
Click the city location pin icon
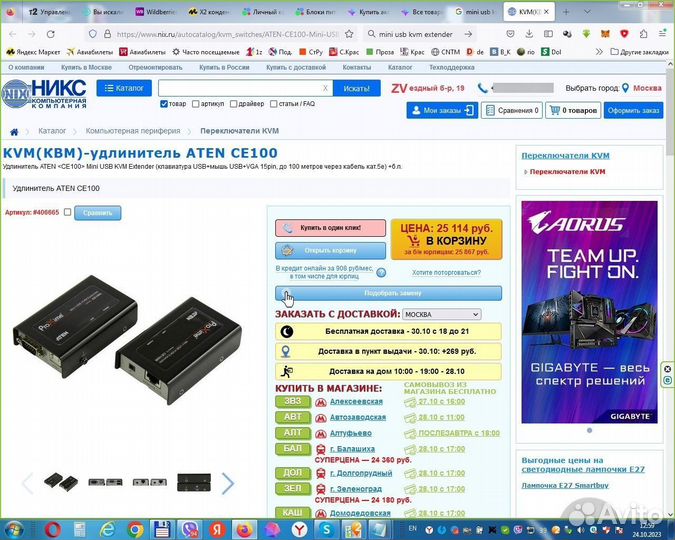[x=625, y=88]
